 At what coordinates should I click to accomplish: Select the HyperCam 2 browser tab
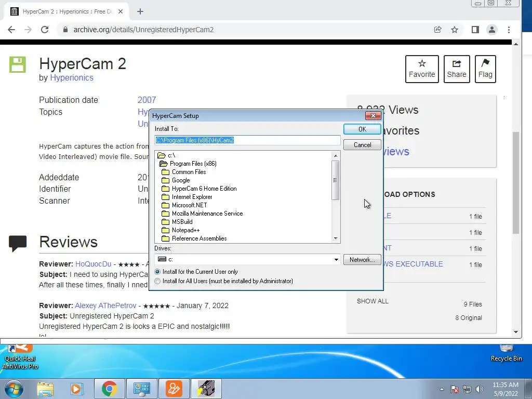pyautogui.click(x=66, y=11)
